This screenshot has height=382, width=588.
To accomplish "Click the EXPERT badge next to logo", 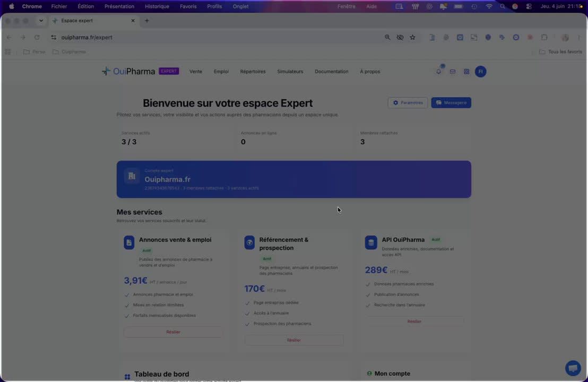I will (x=169, y=71).
